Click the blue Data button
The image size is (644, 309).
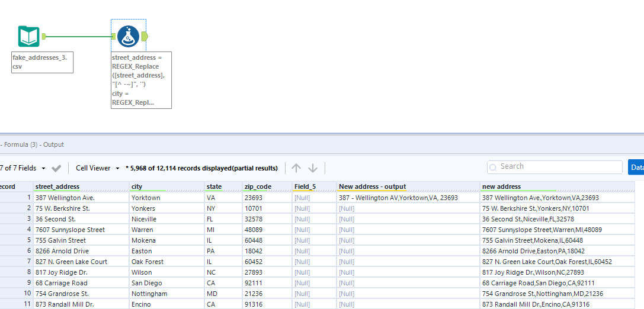pyautogui.click(x=636, y=167)
